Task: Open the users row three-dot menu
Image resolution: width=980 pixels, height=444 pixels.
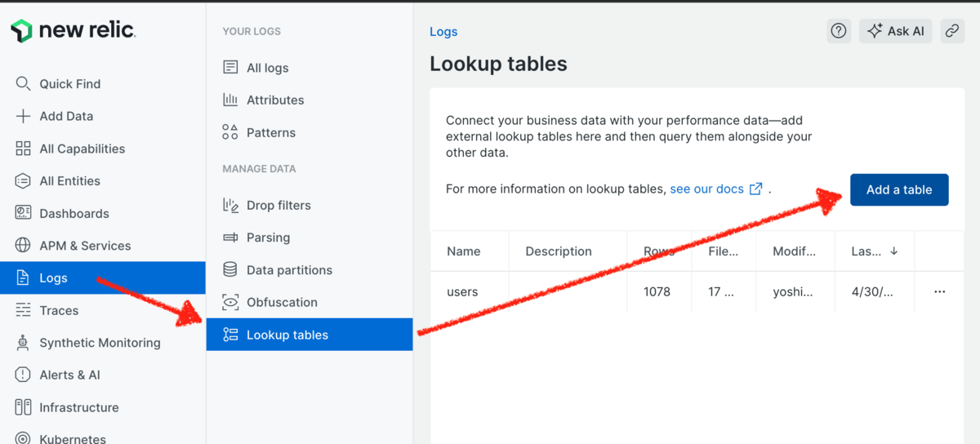Action: [x=940, y=291]
